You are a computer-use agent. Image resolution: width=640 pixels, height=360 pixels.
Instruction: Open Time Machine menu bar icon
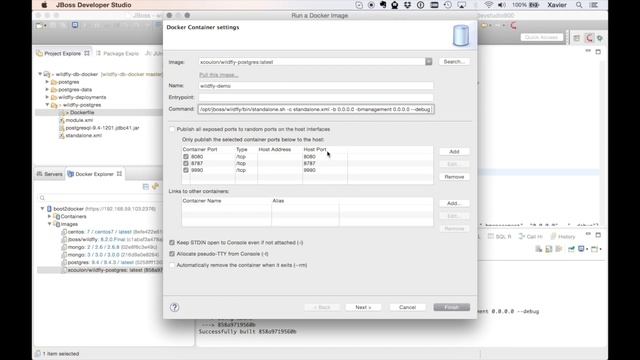point(448,5)
